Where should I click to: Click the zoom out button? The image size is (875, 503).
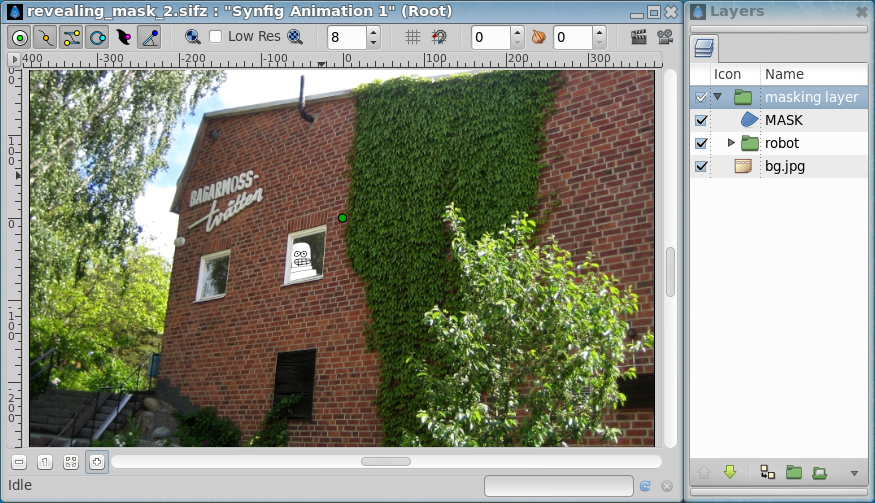tap(19, 462)
